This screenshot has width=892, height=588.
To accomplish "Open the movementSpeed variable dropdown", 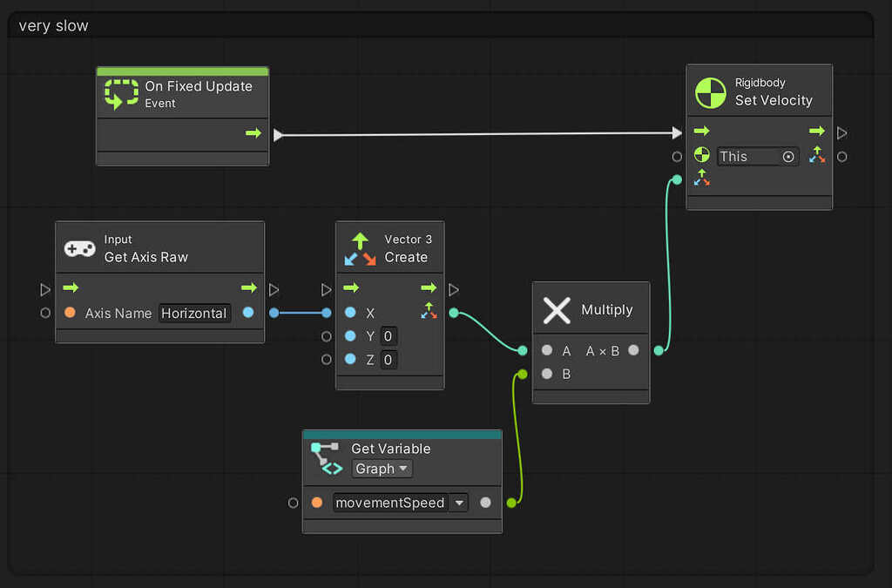I will coord(459,502).
